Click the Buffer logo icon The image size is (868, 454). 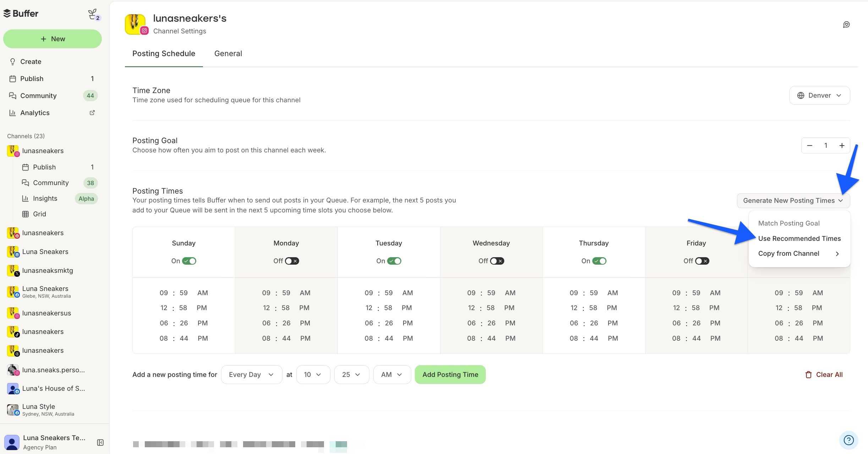tap(7, 13)
